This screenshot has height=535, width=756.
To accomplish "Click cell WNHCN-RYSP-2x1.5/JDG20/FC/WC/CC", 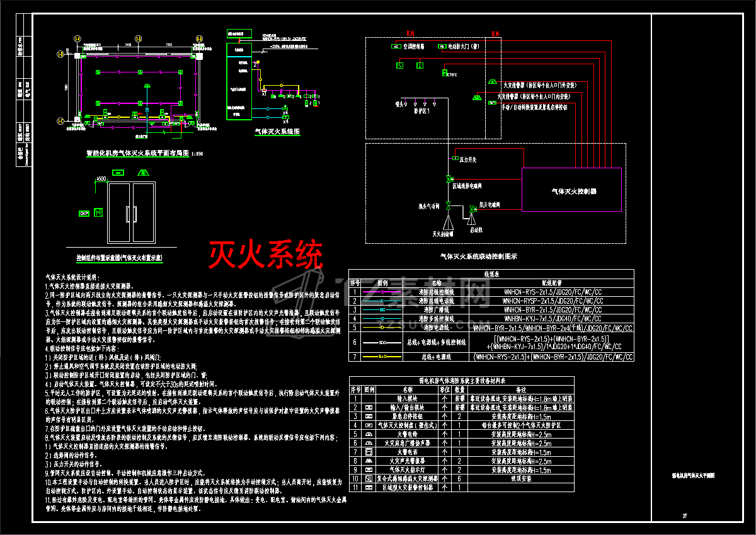I will coord(552,301).
